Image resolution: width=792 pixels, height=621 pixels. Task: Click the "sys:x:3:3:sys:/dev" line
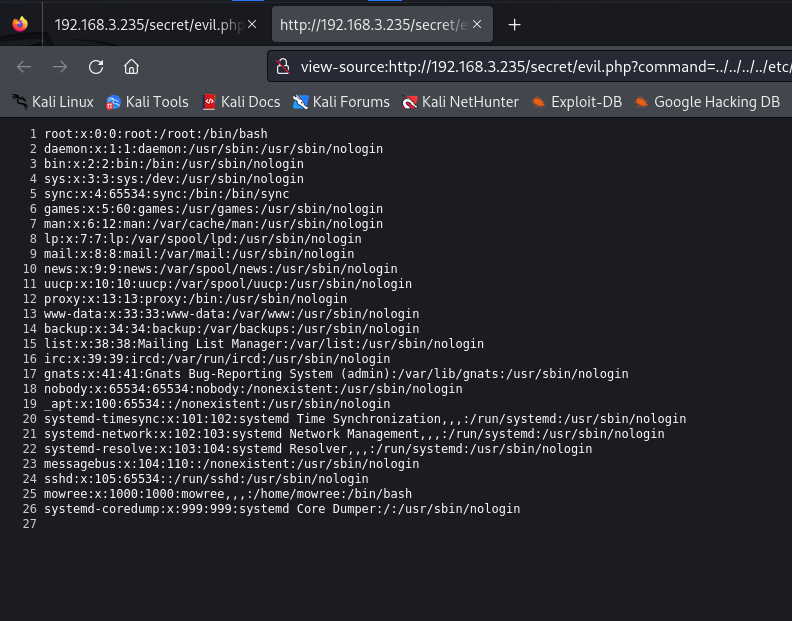(174, 179)
